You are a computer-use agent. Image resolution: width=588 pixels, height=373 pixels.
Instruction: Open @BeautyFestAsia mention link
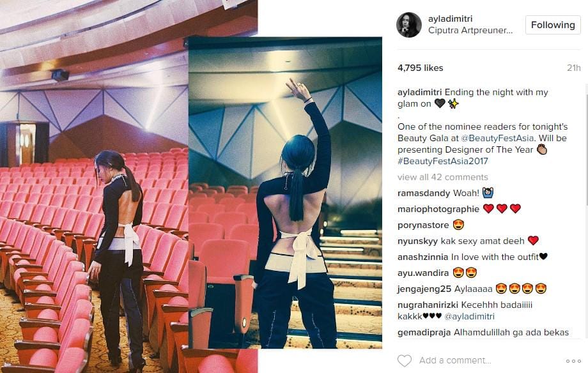click(497, 138)
